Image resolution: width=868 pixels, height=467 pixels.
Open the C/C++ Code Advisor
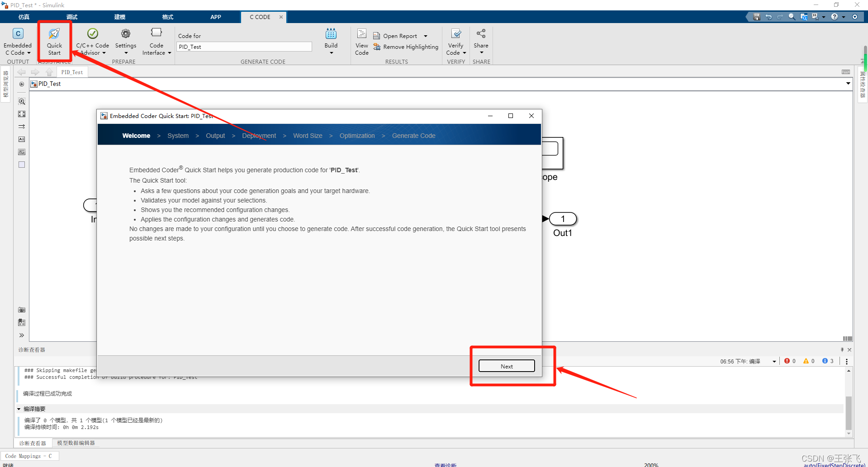coord(92,42)
